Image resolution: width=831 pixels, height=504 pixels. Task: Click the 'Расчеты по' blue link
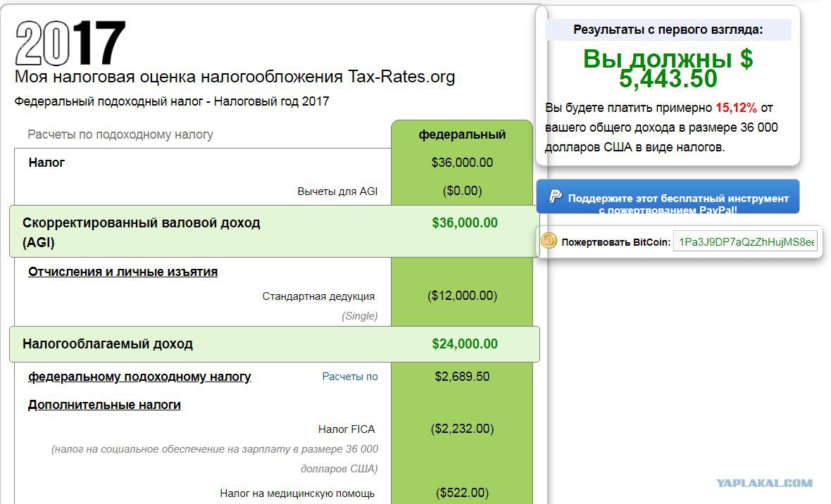click(x=350, y=377)
